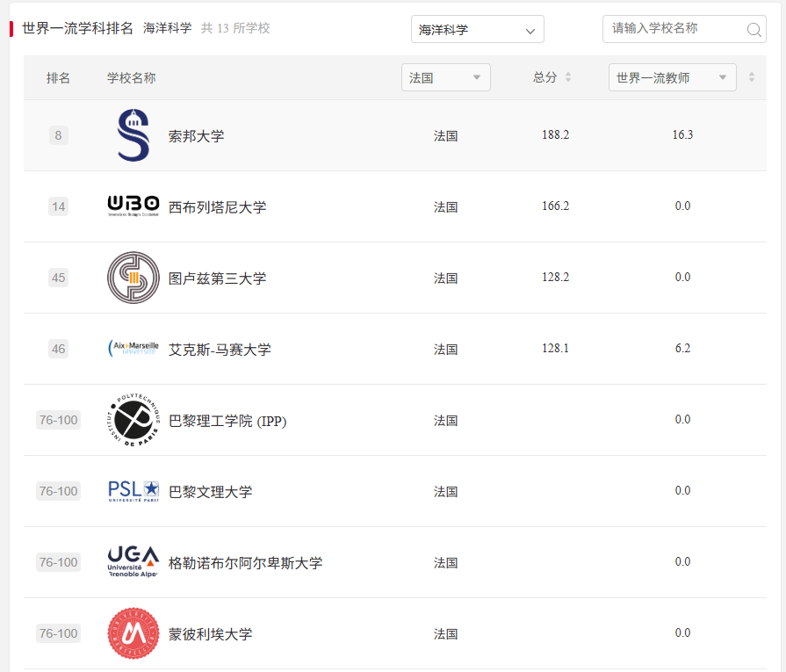Open the 法国 country filter dropdown

[445, 76]
